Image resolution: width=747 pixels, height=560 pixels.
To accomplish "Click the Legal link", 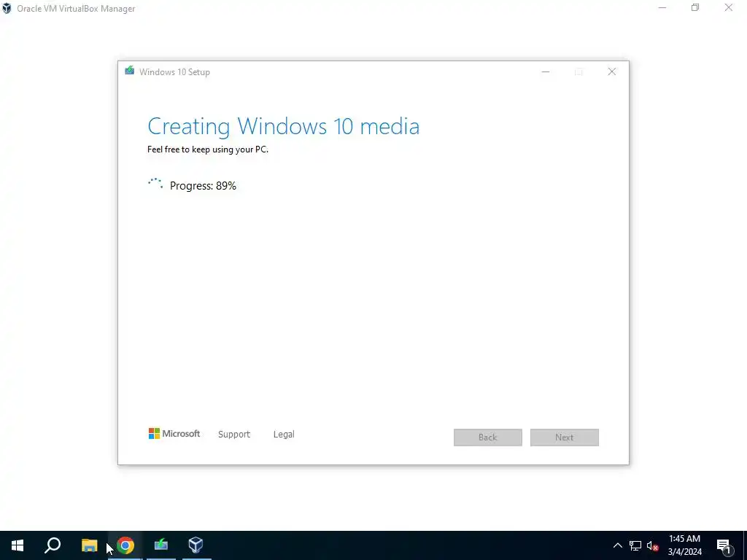I will pos(284,435).
